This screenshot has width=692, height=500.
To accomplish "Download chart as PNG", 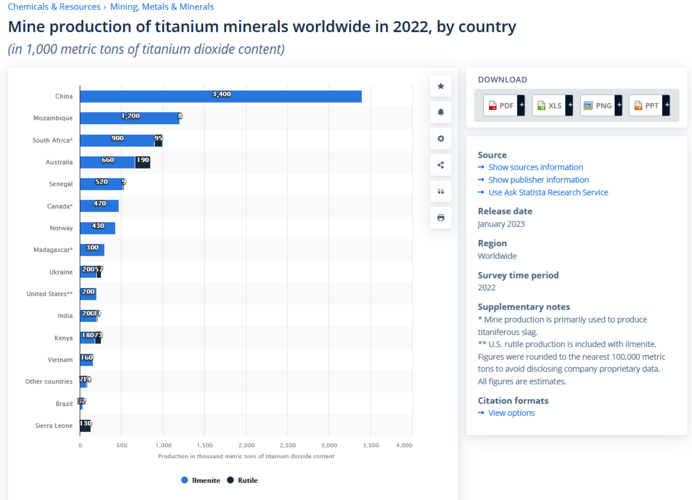I will [x=598, y=105].
